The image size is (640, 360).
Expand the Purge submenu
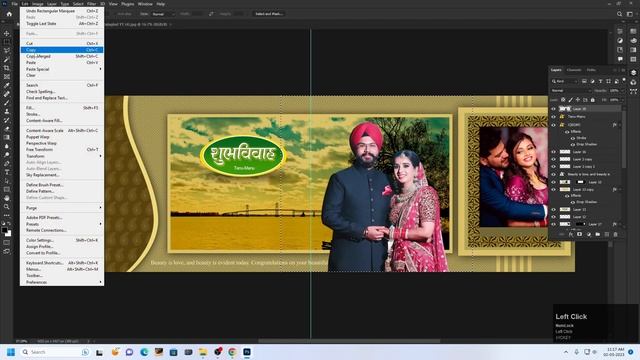(x=62, y=208)
